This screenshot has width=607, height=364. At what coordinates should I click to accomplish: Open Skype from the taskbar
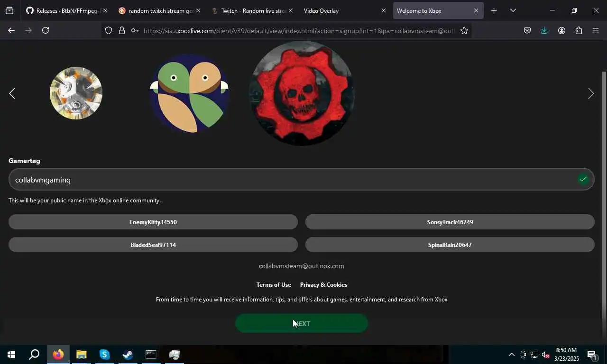click(x=104, y=355)
